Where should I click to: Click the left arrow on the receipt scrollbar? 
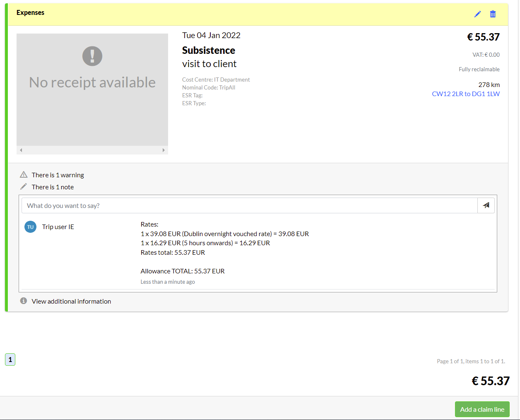point(21,150)
